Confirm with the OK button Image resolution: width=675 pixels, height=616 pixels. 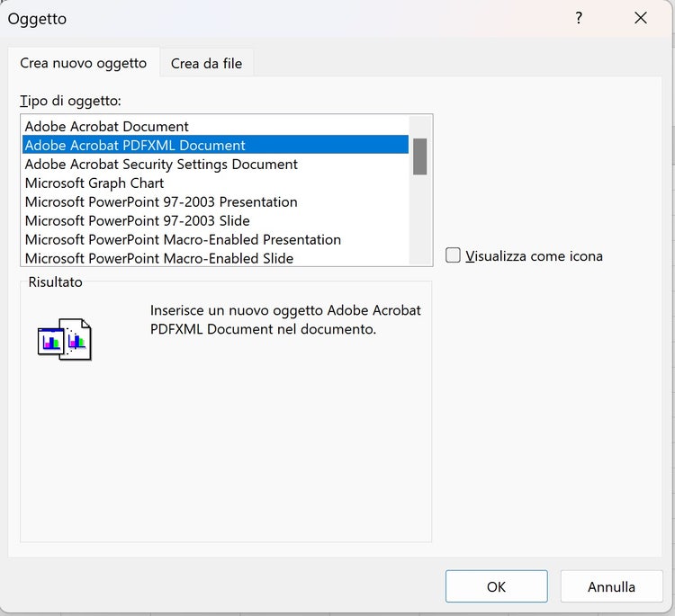(x=496, y=586)
